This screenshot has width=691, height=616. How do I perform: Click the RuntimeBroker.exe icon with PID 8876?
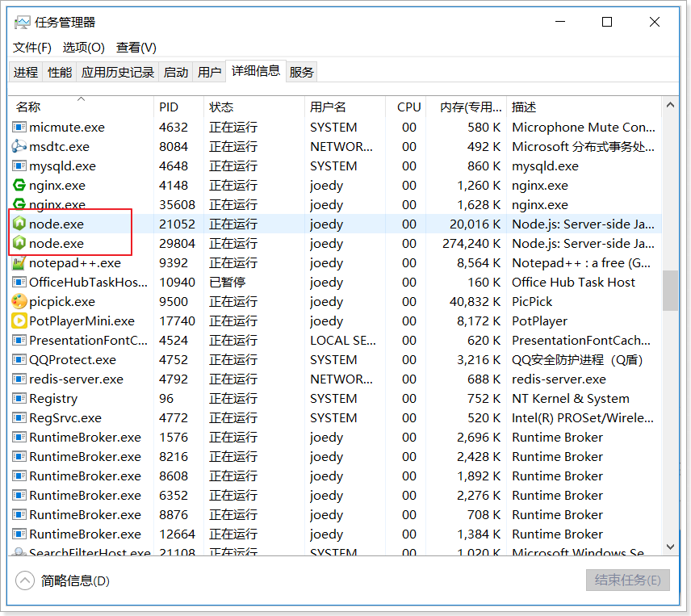19,515
